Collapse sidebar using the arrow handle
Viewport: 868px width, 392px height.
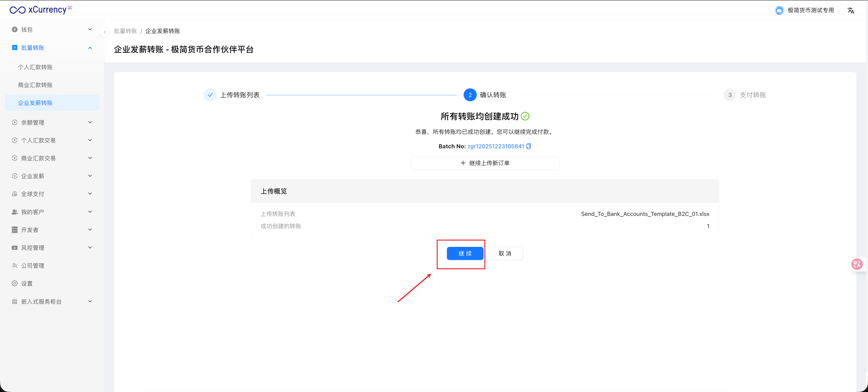(105, 32)
